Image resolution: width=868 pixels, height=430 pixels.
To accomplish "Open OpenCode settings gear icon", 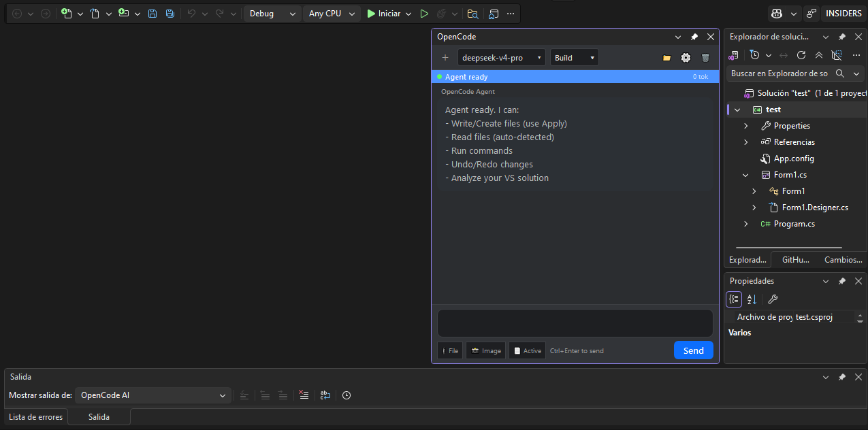I will (686, 58).
